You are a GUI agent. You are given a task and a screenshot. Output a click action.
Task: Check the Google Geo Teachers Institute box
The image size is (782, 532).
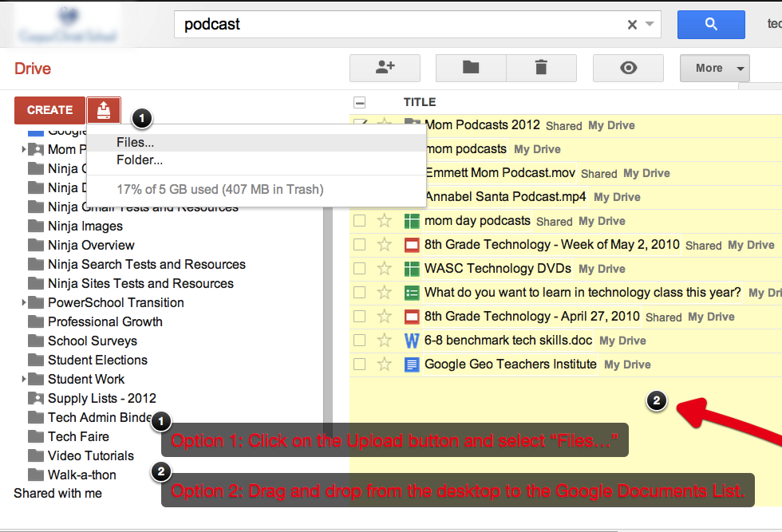pyautogui.click(x=360, y=365)
